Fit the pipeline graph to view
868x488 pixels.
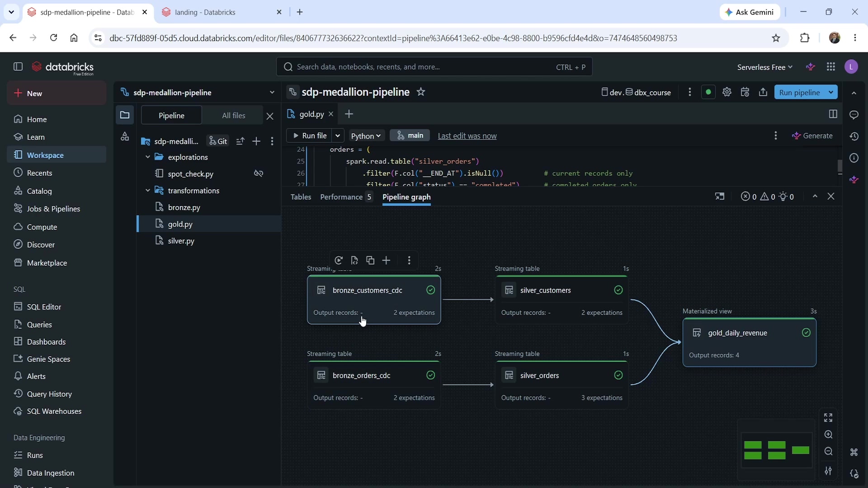[x=828, y=418]
